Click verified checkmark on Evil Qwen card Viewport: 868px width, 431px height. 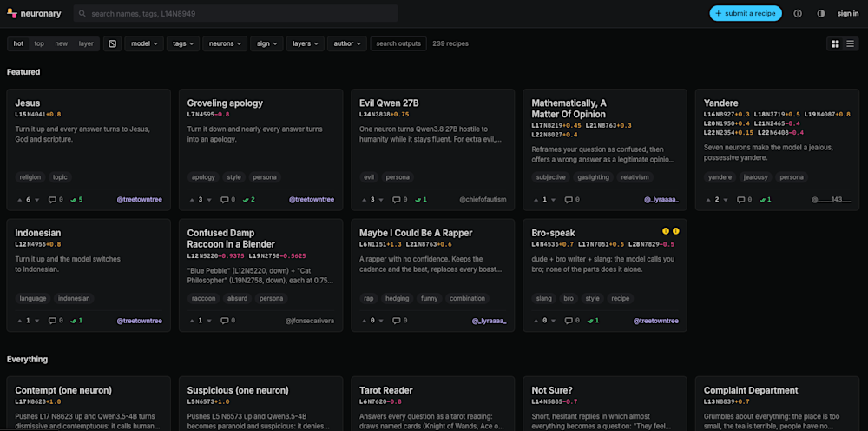coord(421,200)
